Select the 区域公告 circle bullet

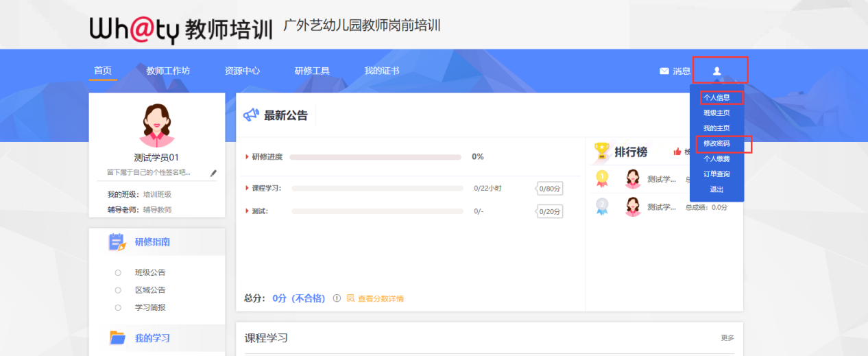point(118,290)
